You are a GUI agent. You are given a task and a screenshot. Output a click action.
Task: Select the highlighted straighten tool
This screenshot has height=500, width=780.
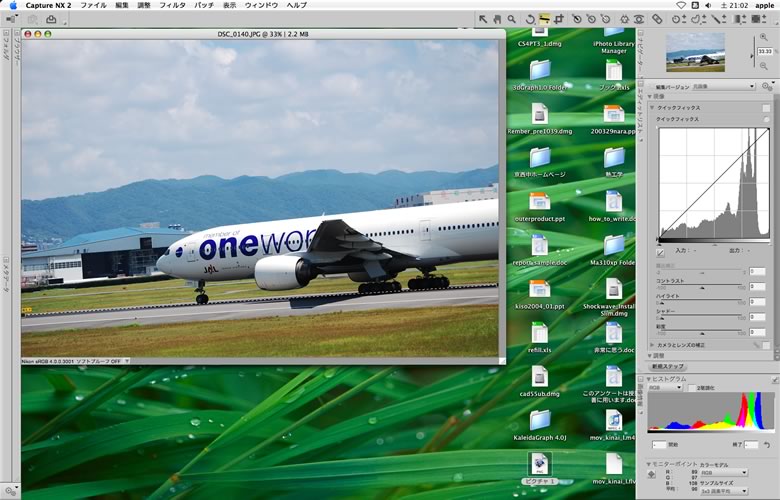click(544, 19)
